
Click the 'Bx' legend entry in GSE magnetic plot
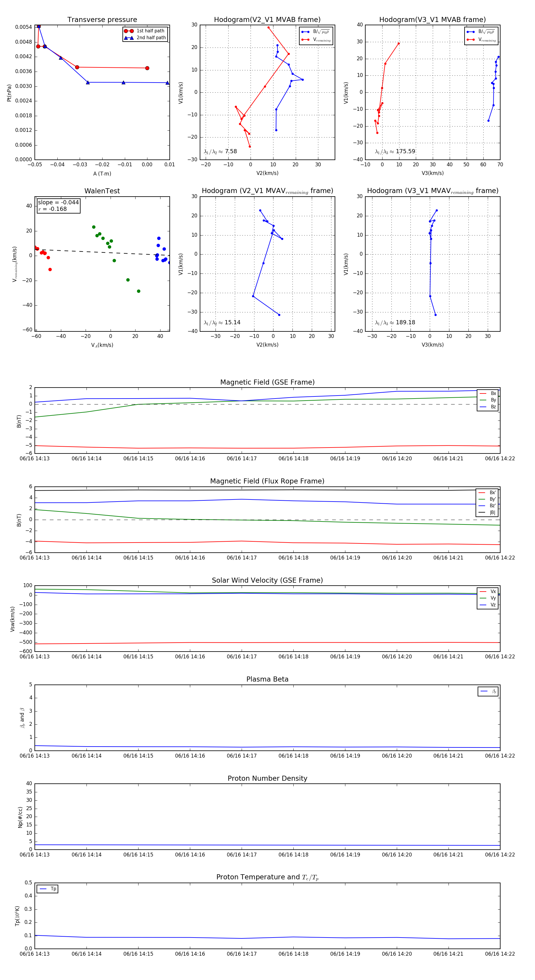coord(488,393)
